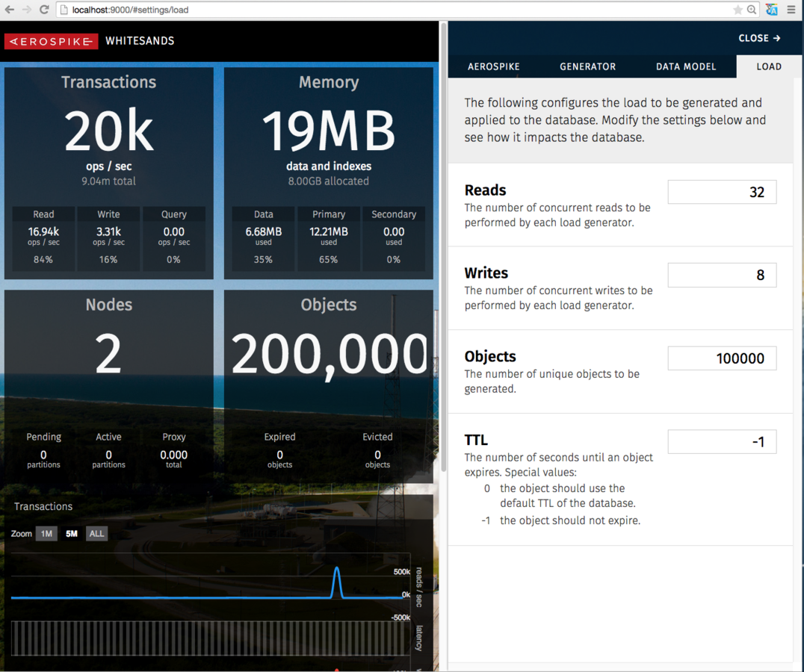Viewport: 804px width, 672px height.
Task: Click the browser back arrow
Action: click(x=9, y=10)
